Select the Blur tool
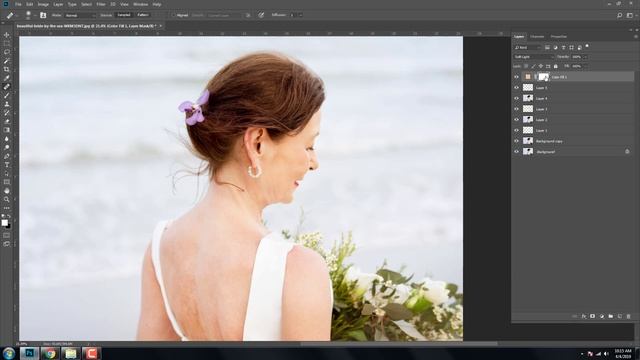 coord(7,139)
